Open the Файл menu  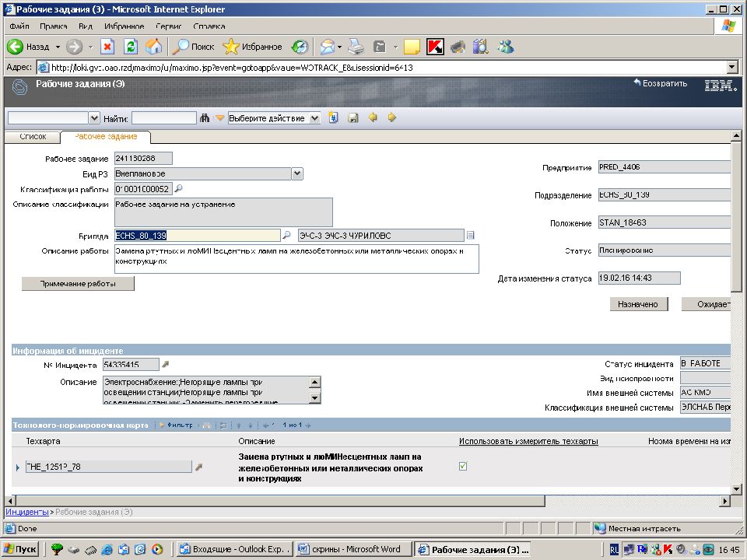(19, 26)
